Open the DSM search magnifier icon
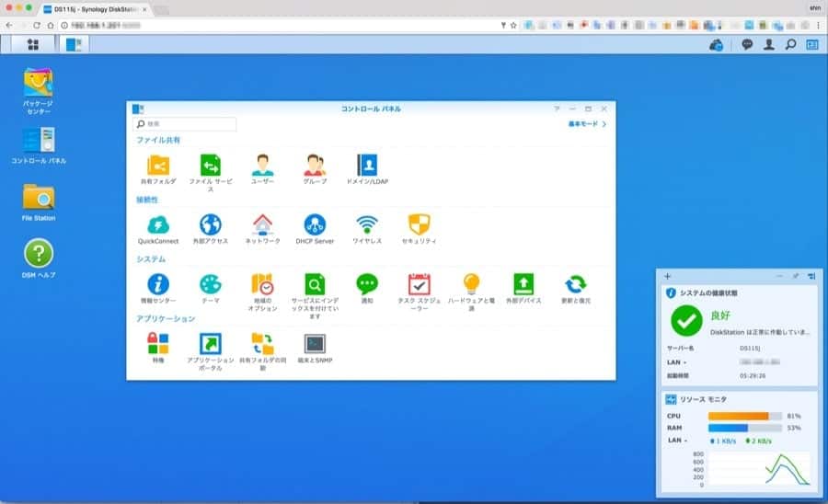This screenshot has width=828, height=504. pyautogui.click(x=790, y=45)
